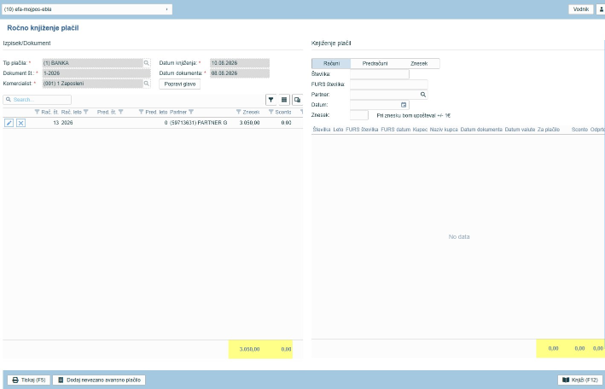Open the user profile icon at top right
605x389 pixels.
coord(601,9)
